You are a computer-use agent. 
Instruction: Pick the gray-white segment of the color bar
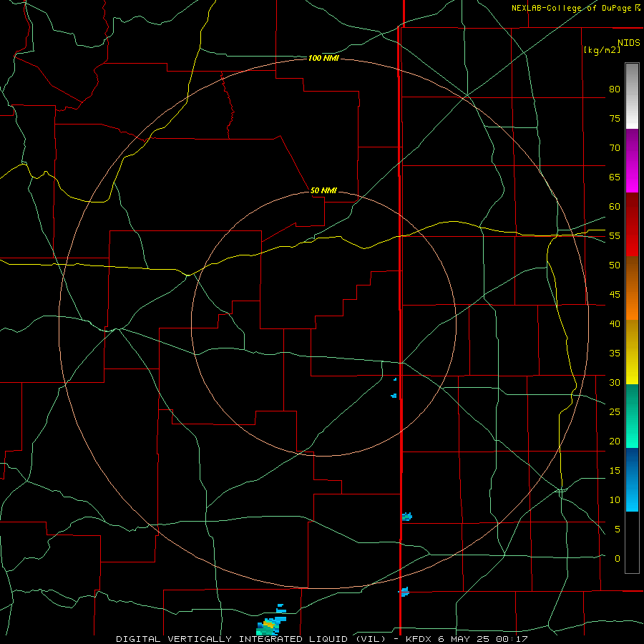632,96
